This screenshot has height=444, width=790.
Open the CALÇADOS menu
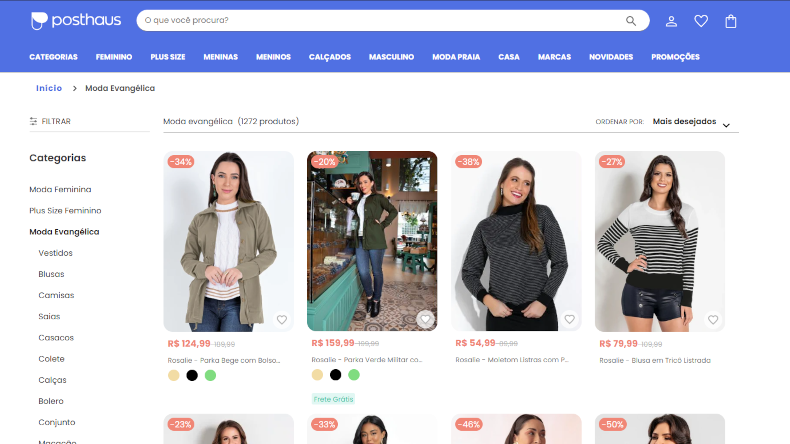[330, 57]
